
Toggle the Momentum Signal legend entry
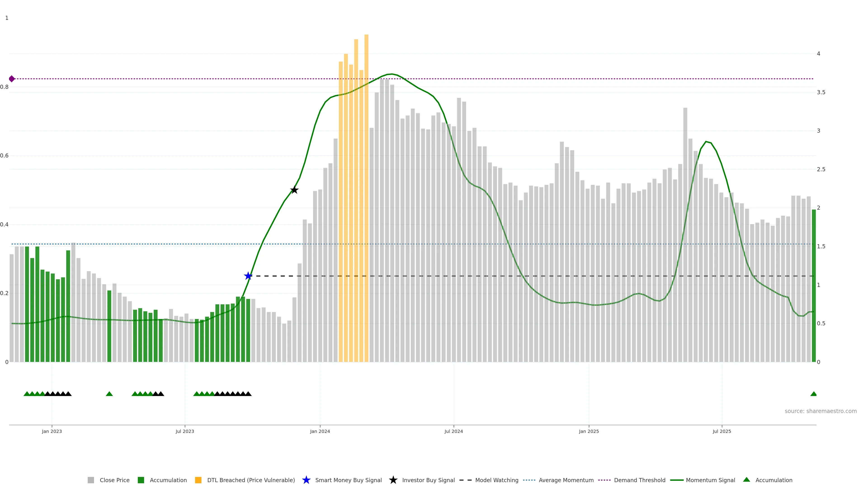click(710, 480)
